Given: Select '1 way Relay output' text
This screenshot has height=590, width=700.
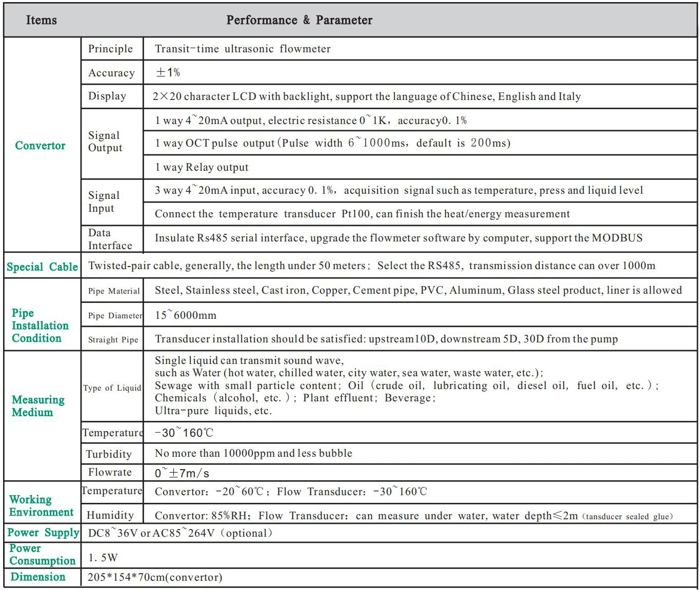Looking at the screenshot, I should point(202,167).
